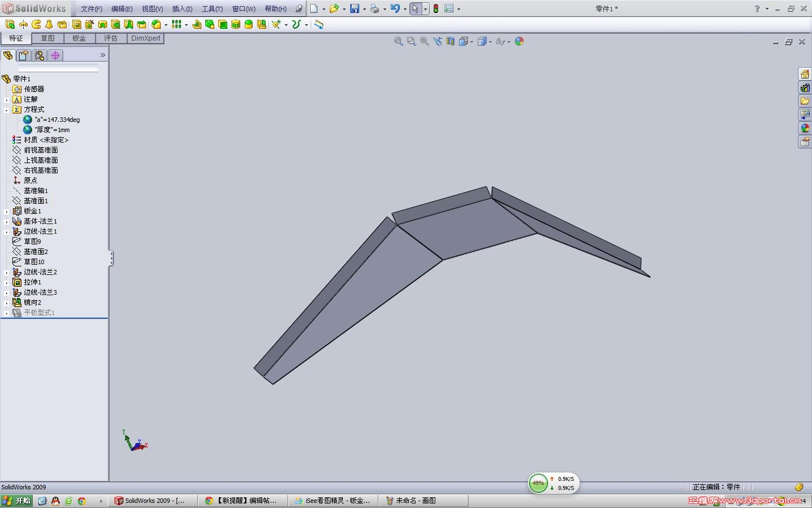Click the Zoom to Fit icon
This screenshot has height=508, width=812.
(398, 41)
